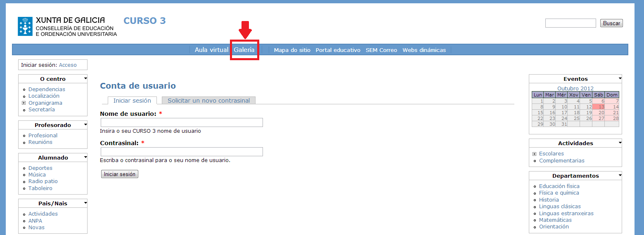
Task: Collapse the O centro block arrow
Action: click(85, 78)
